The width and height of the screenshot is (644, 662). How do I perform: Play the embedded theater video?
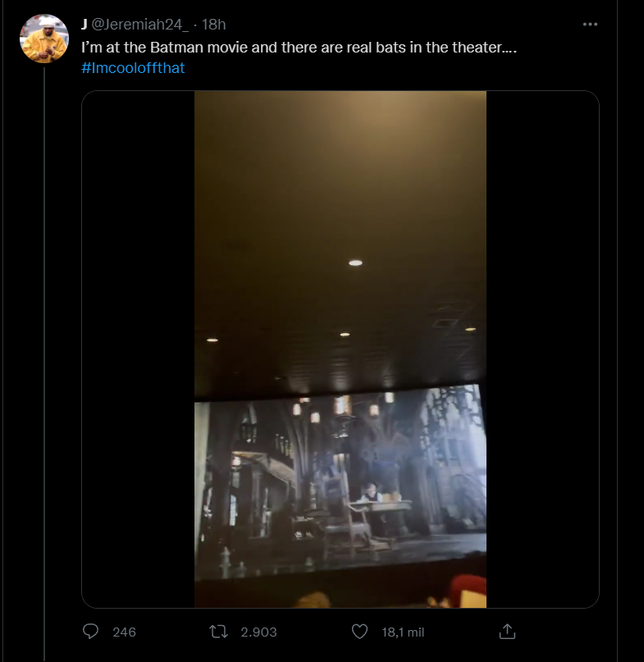click(340, 349)
